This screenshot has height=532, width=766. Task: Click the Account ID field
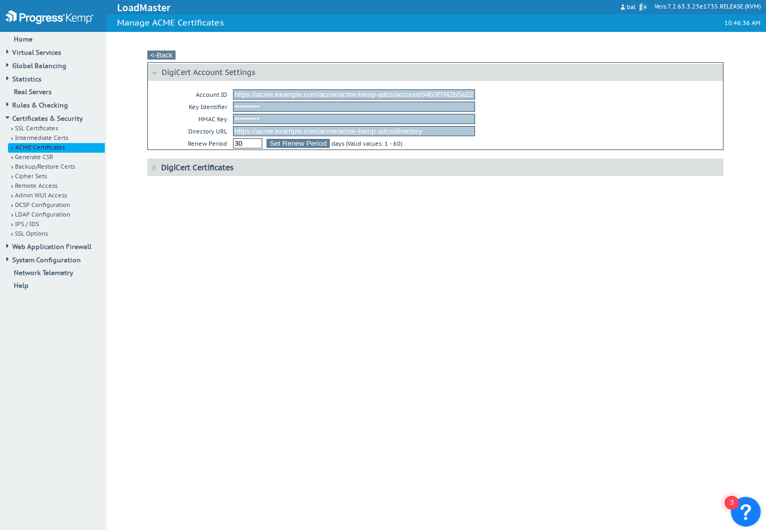pos(354,95)
